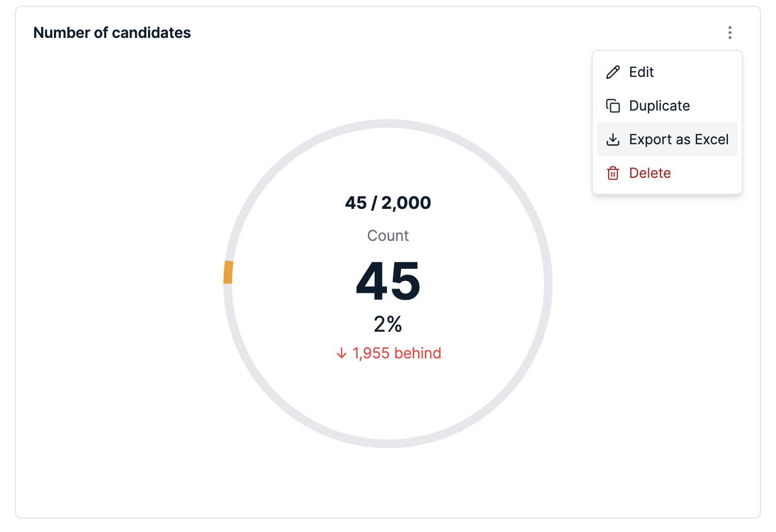776x532 pixels.
Task: Choose the red Delete option
Action: click(x=667, y=173)
